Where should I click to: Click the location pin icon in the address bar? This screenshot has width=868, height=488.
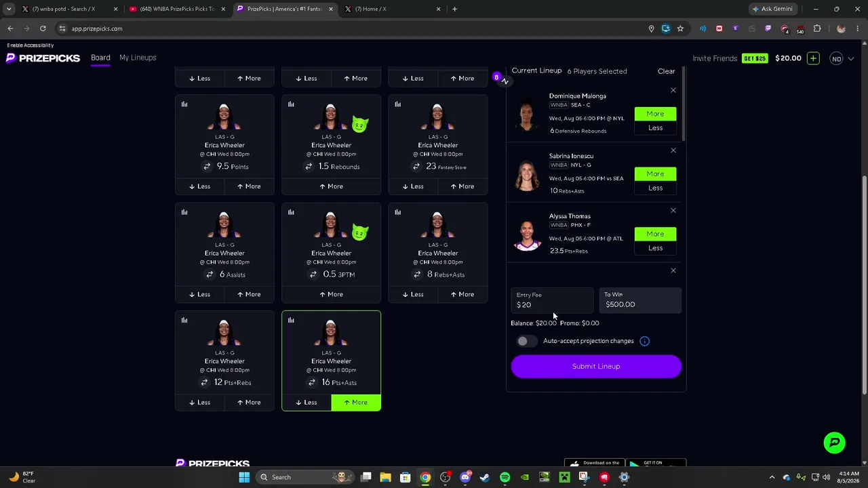tap(651, 28)
